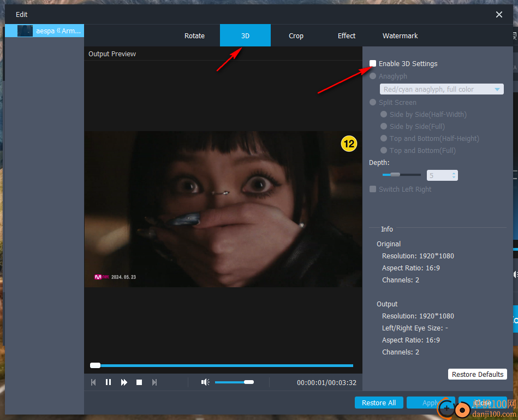Select the aespa video thumbnail

(x=25, y=31)
